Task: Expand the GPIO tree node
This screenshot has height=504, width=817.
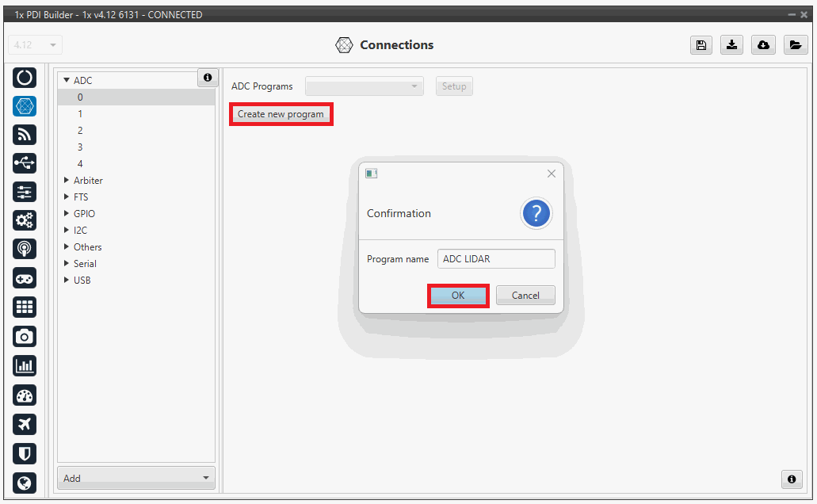Action: 67,214
